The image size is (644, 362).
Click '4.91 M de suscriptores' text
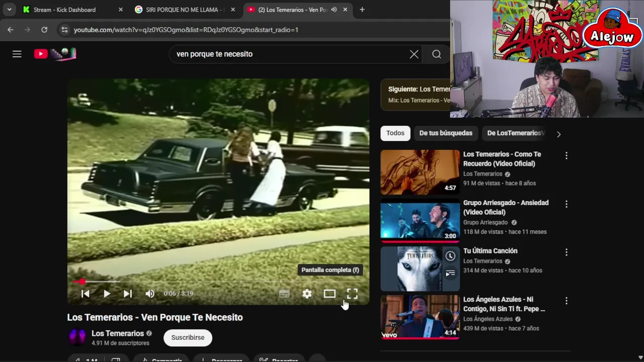click(120, 343)
